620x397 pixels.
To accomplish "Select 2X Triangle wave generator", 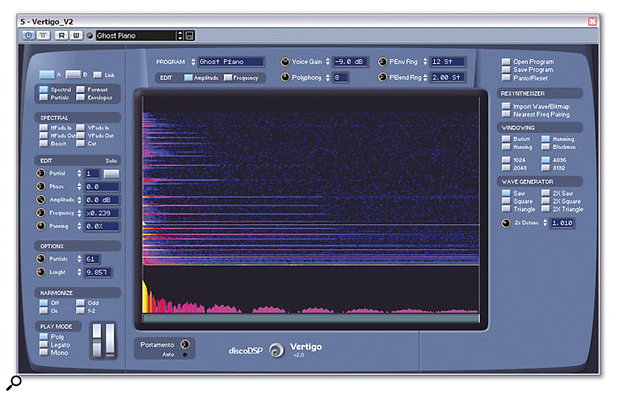I will [545, 209].
